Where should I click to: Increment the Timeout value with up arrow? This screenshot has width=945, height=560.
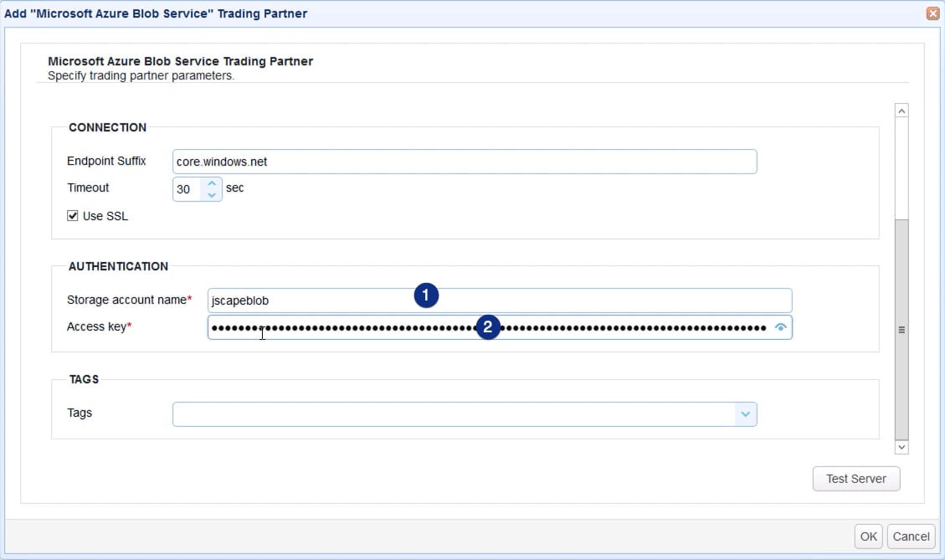(x=213, y=183)
